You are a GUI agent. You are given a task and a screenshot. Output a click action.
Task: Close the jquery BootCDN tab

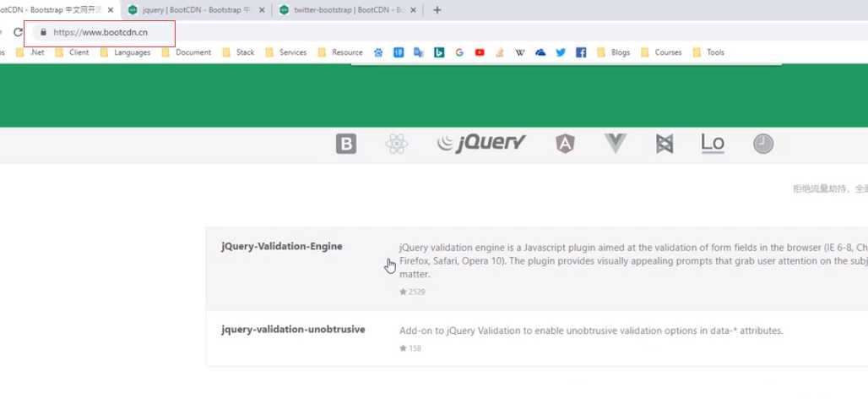[262, 10]
